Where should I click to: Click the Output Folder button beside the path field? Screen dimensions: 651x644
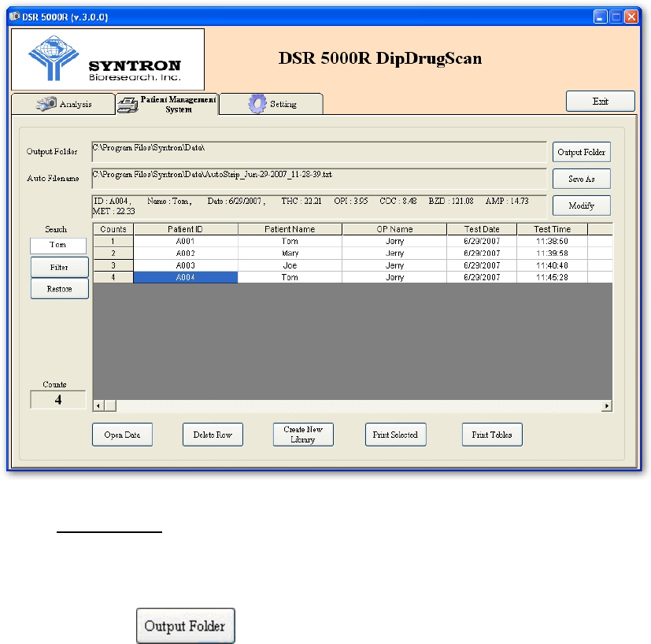tap(581, 152)
